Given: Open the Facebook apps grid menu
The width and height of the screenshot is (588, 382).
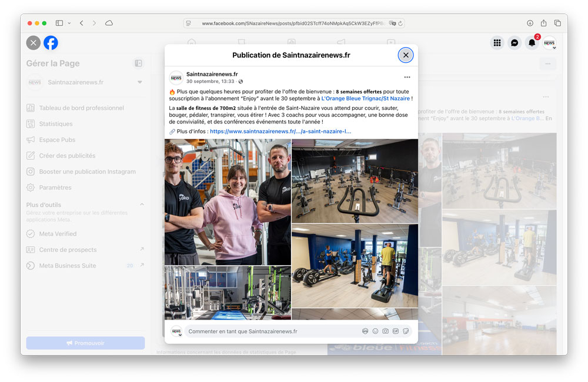Looking at the screenshot, I should [497, 43].
